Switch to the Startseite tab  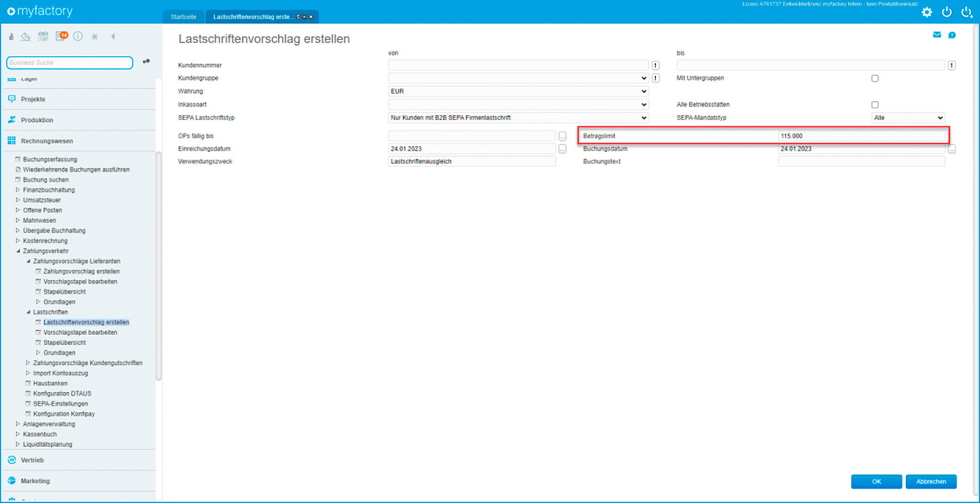coord(183,17)
